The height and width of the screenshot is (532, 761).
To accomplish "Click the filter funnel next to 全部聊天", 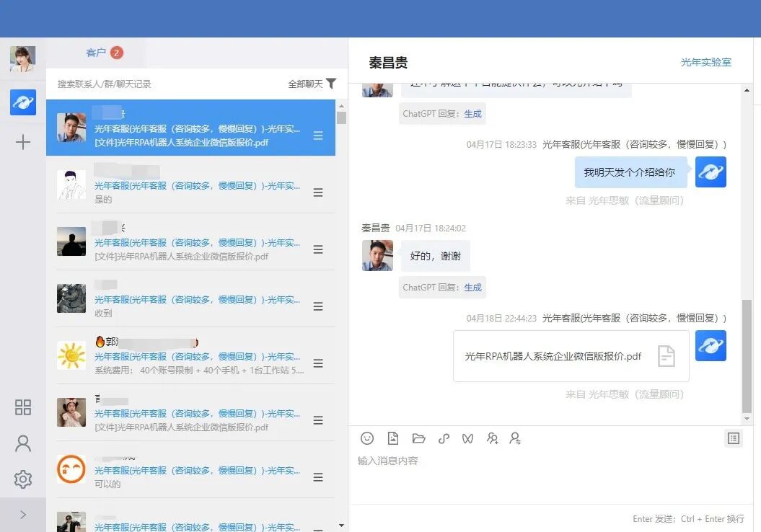I will (331, 84).
